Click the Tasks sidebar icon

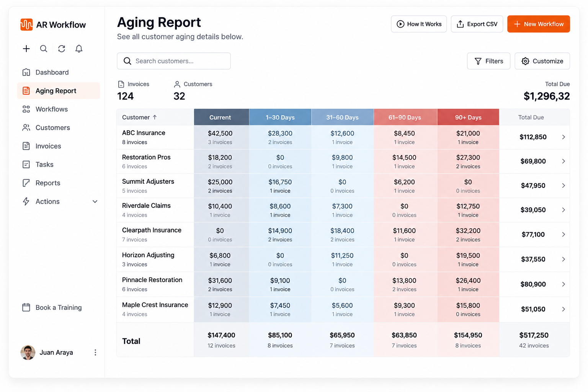(x=26, y=164)
